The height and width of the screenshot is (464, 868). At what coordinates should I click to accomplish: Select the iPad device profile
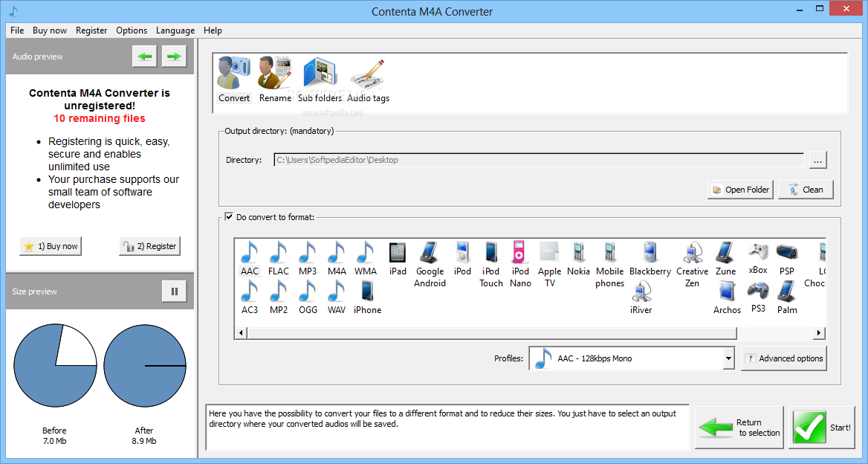point(398,259)
